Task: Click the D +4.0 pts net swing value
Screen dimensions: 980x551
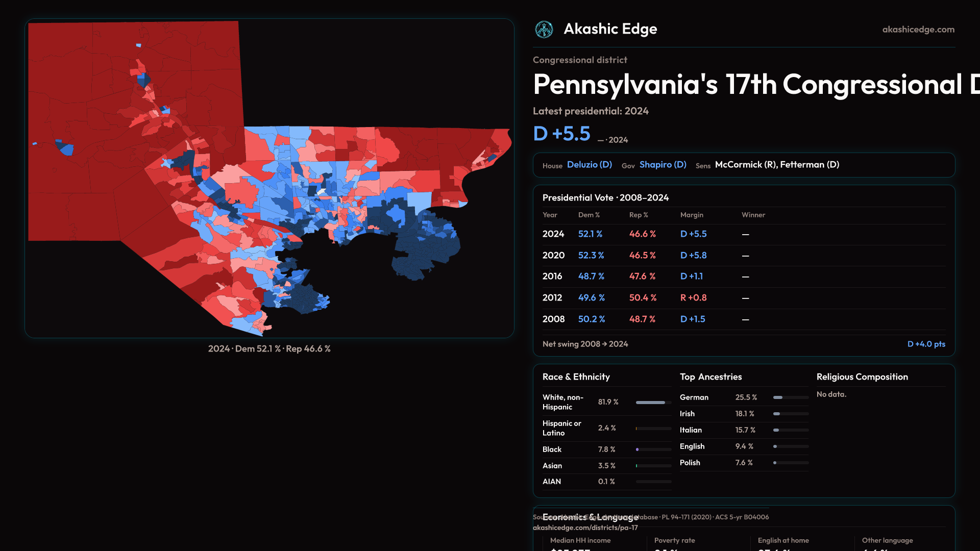Action: click(x=926, y=344)
